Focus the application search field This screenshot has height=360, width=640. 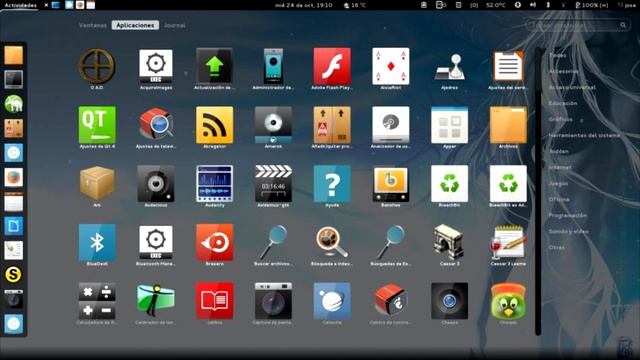[x=577, y=25]
